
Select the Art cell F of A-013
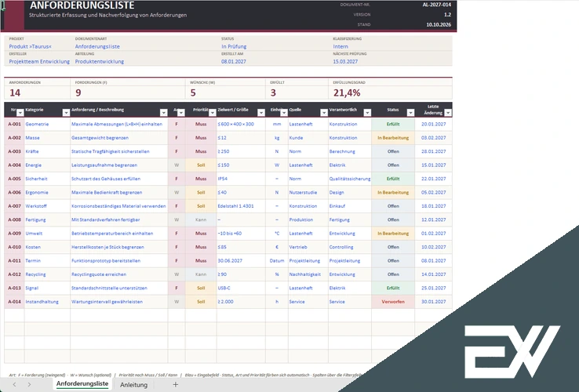(177, 288)
